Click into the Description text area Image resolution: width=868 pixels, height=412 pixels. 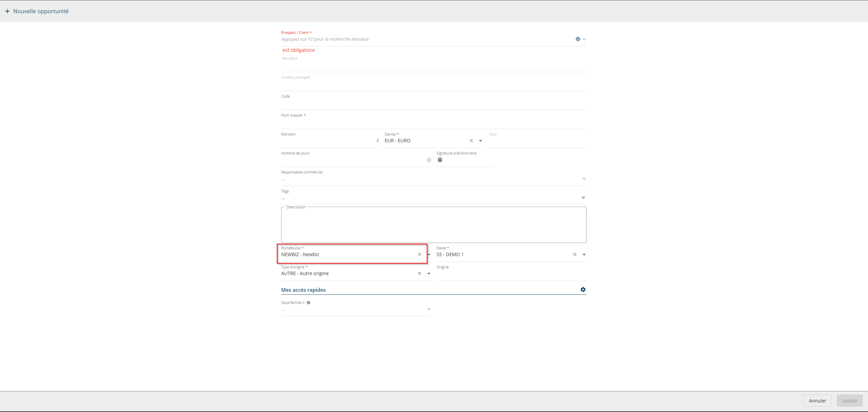click(433, 225)
